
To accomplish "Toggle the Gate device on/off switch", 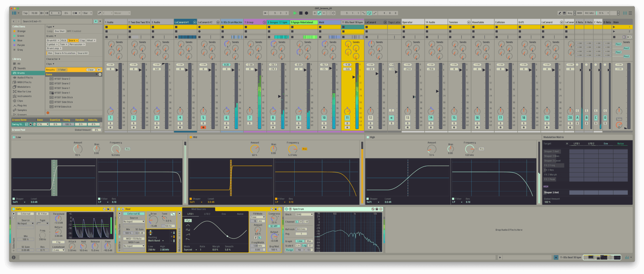I will (14, 209).
